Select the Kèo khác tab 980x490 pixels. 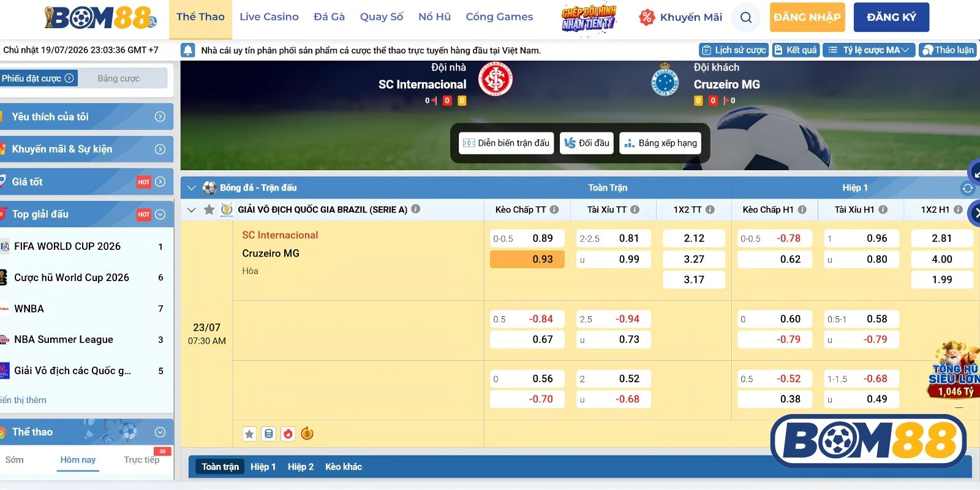(343, 467)
